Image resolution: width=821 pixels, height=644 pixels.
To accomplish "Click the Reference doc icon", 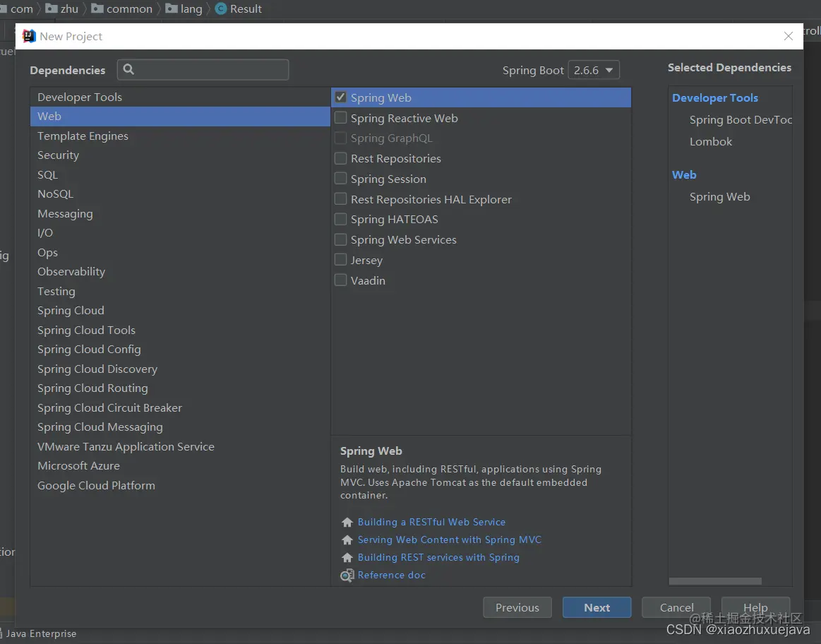I will coord(347,576).
